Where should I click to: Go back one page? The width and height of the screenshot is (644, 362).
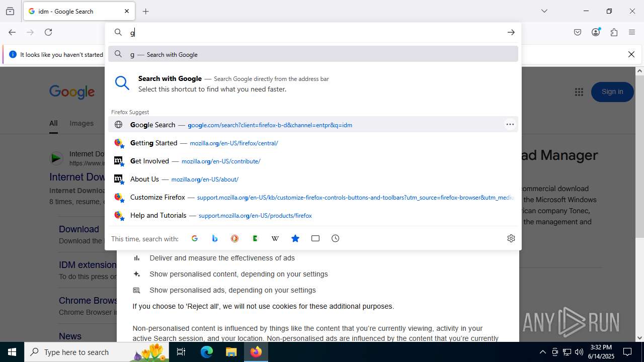pos(12,32)
